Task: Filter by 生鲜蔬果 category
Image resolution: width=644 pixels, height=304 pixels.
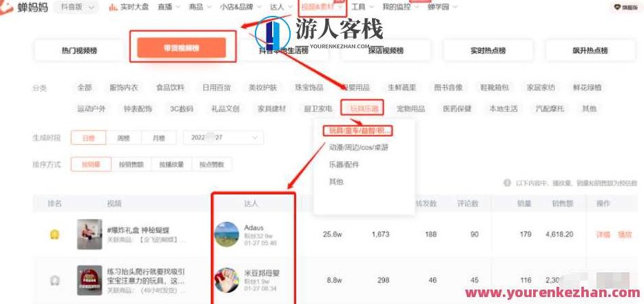Action: tap(402, 88)
